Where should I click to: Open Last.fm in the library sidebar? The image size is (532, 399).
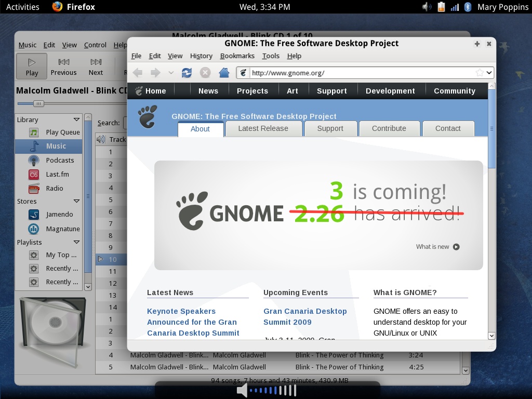tap(49, 175)
